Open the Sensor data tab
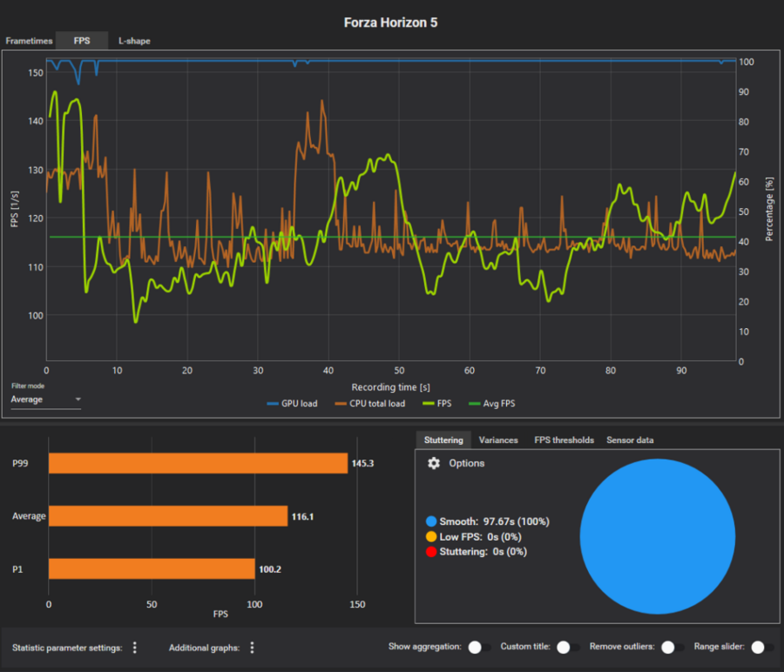This screenshot has width=784, height=672. [630, 440]
